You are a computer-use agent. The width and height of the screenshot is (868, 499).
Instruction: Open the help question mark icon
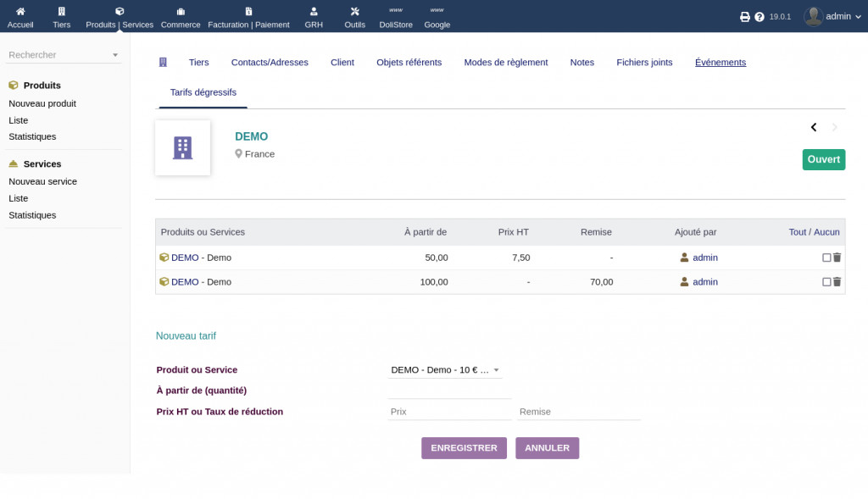pyautogui.click(x=759, y=17)
